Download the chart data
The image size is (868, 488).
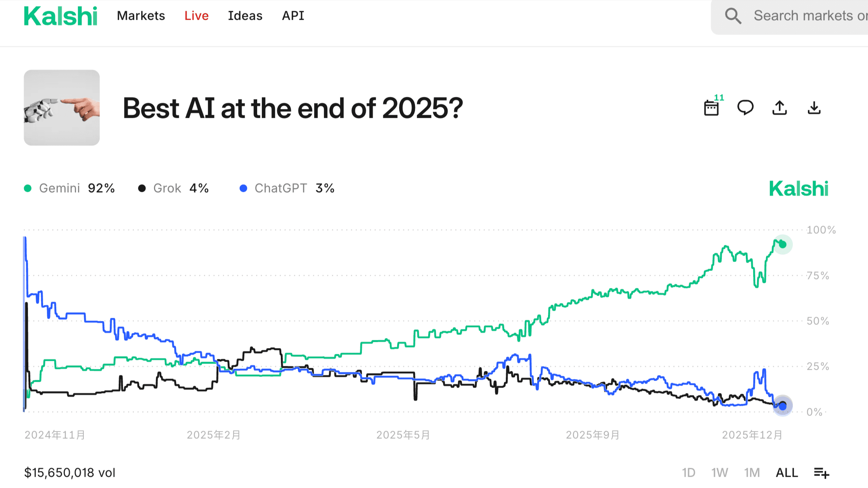point(814,109)
